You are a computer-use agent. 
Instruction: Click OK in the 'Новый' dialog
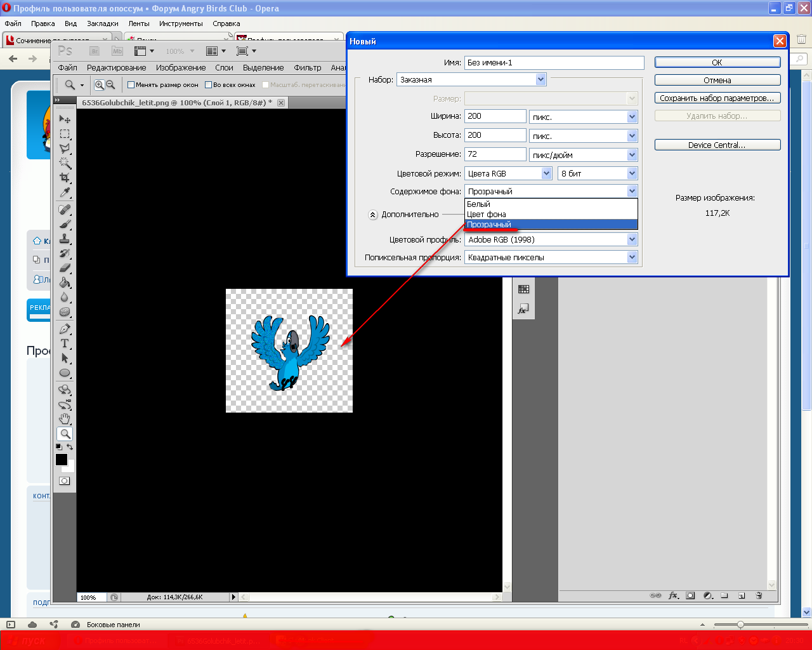[717, 62]
